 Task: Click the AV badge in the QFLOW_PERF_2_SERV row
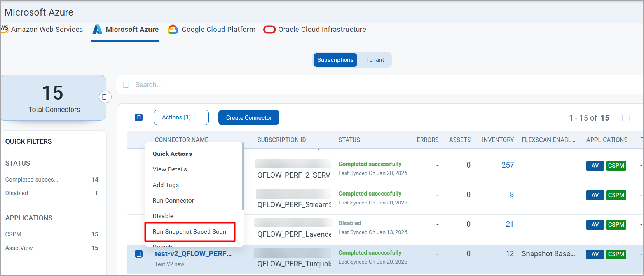pos(595,166)
